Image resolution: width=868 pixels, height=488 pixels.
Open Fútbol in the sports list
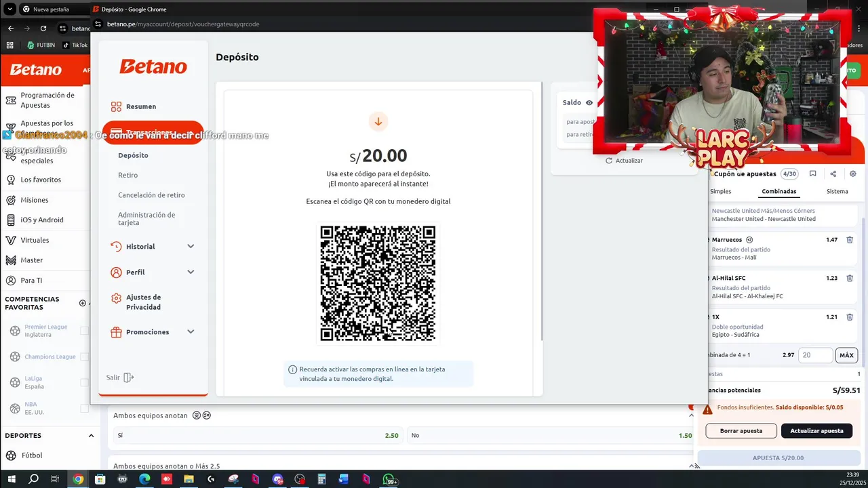click(31, 455)
